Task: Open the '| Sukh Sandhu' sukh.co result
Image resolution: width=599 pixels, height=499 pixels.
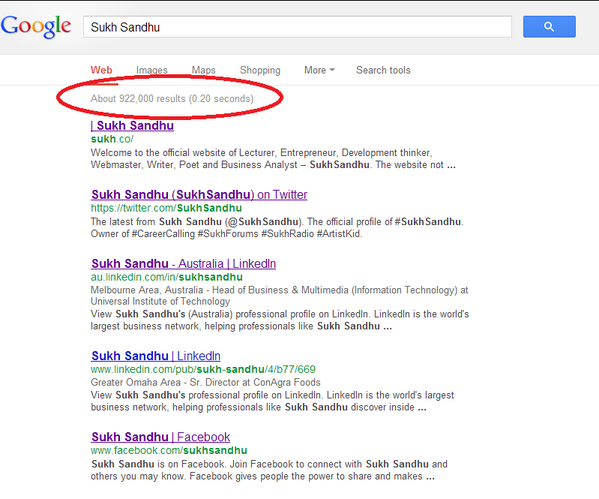Action: point(132,126)
